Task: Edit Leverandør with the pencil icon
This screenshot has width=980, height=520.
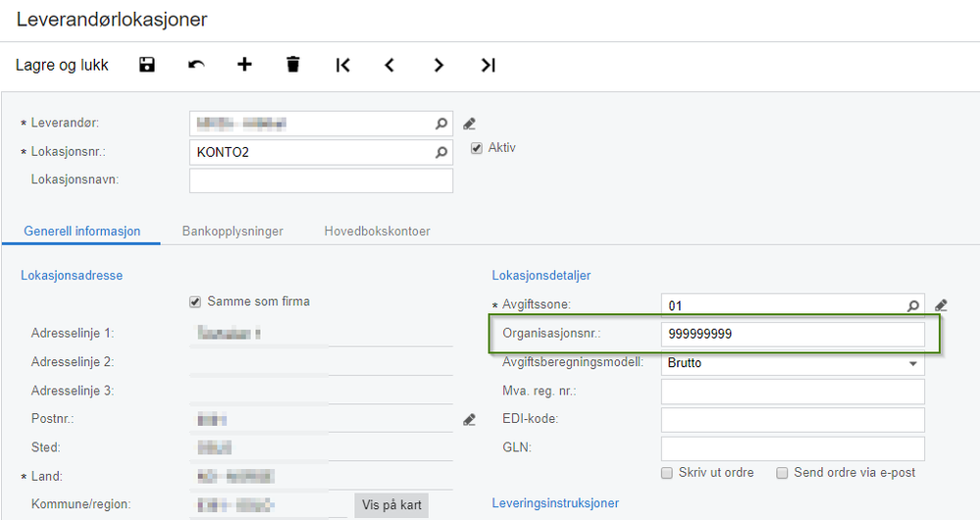Action: [x=469, y=124]
